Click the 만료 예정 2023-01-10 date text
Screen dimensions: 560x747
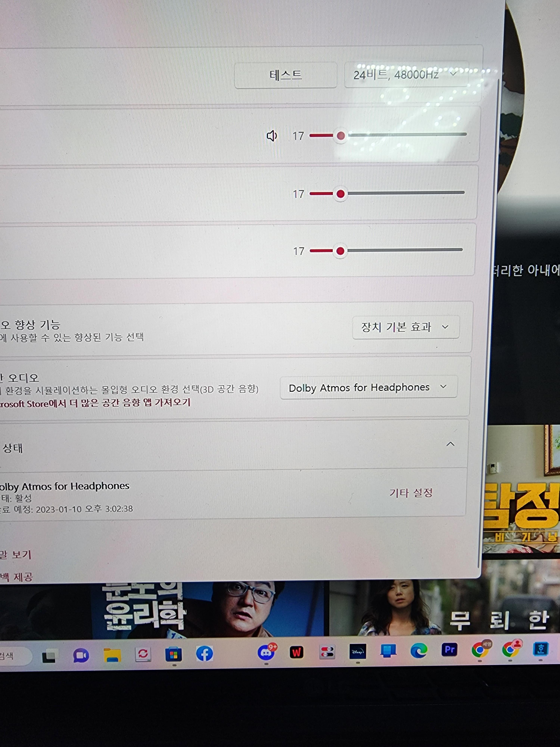click(66, 509)
